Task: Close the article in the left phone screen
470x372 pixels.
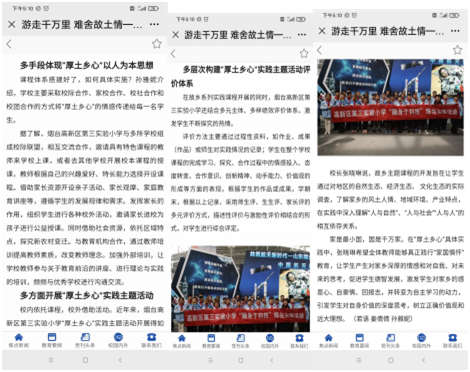Action: tap(12, 24)
